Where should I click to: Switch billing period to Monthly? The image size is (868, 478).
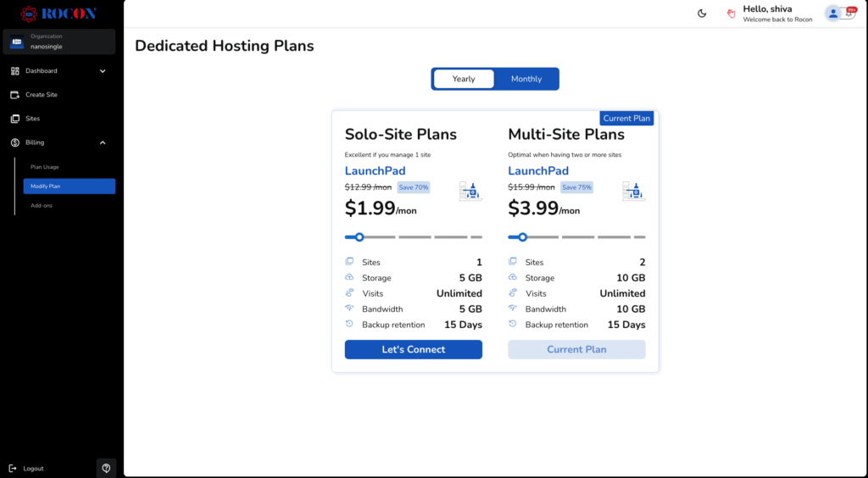coord(526,79)
